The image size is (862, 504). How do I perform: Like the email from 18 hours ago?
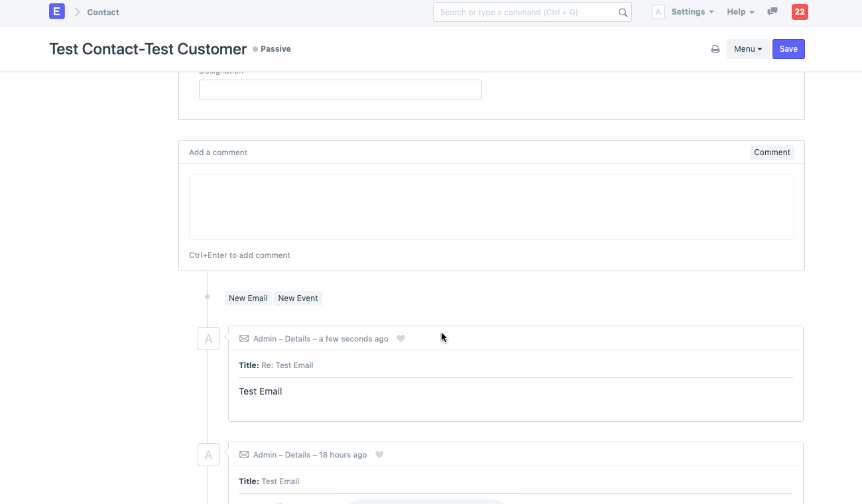pos(379,454)
